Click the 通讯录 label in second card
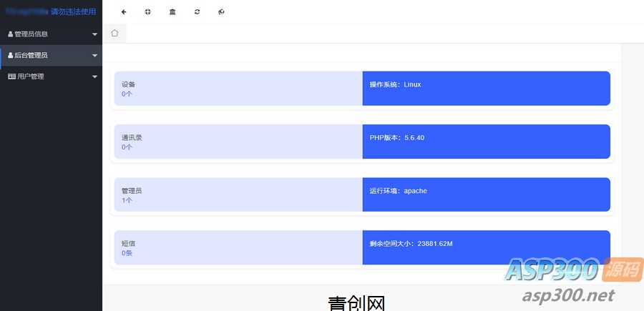Image resolution: width=644 pixels, height=311 pixels. 132,137
